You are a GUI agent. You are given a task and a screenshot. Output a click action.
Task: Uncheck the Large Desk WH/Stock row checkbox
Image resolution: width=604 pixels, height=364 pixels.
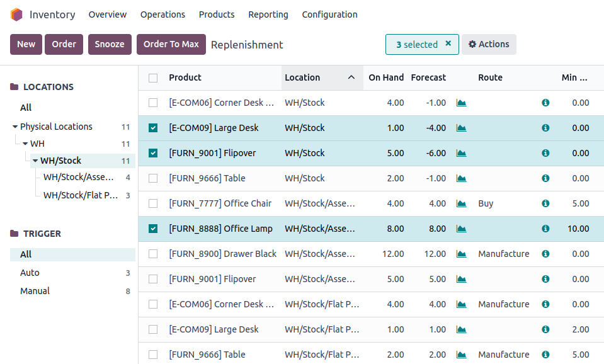153,128
